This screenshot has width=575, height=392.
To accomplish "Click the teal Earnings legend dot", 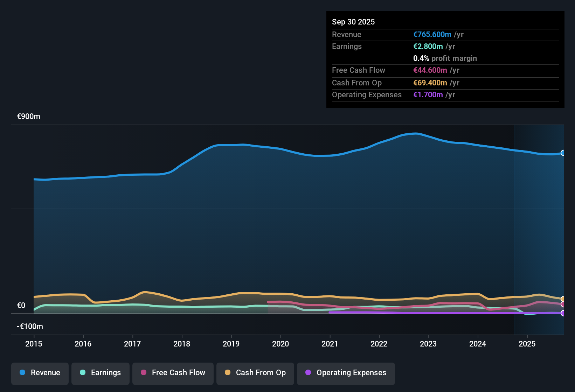I will pos(83,373).
